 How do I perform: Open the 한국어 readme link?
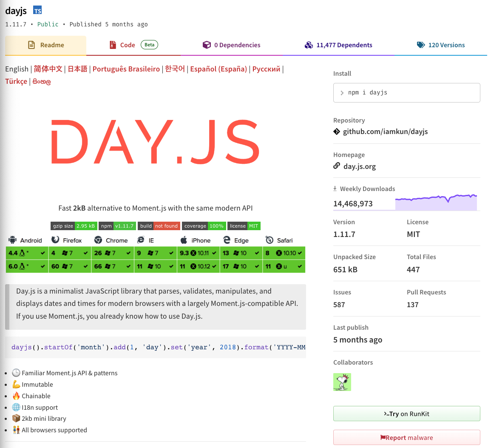[x=175, y=69]
